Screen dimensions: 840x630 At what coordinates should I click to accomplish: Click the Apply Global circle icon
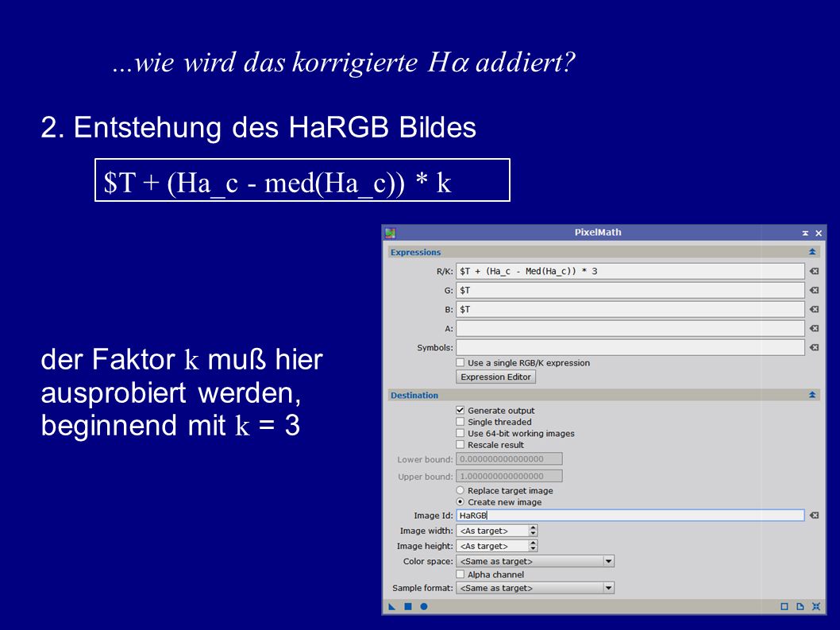pos(424,606)
